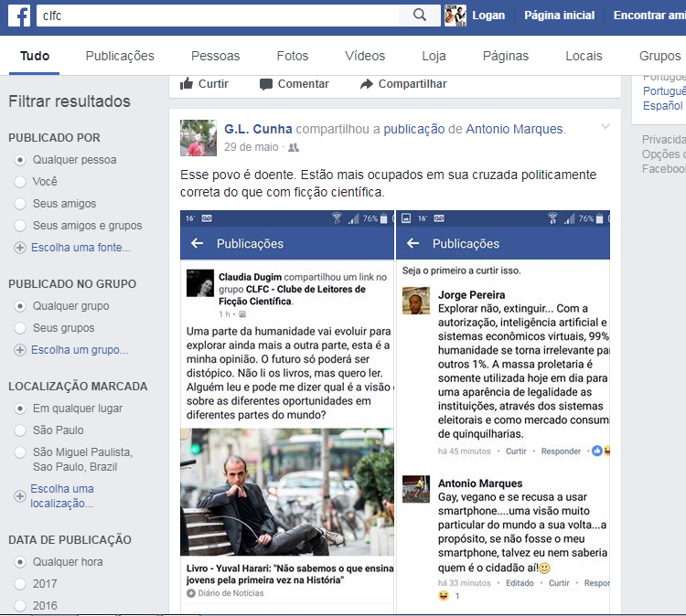Click back arrow in left Publicações screenshot
Image resolution: width=686 pixels, height=616 pixels.
(198, 243)
